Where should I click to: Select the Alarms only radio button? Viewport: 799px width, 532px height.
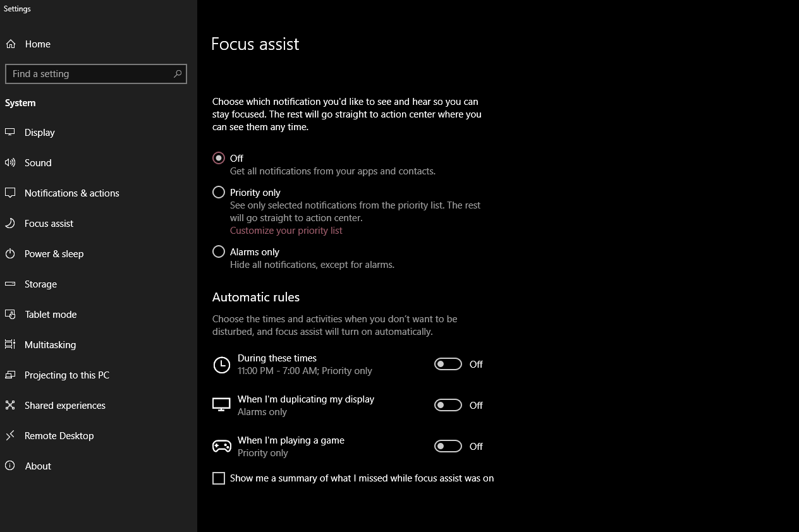click(218, 251)
